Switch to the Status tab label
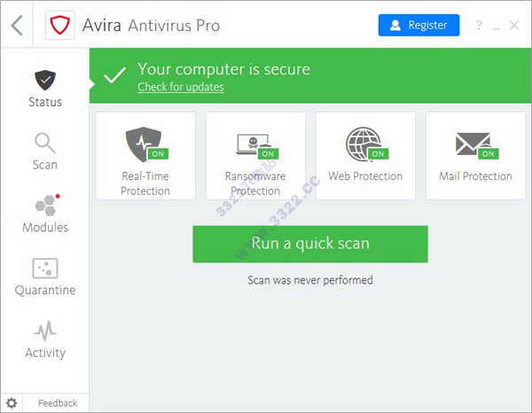The height and width of the screenshot is (413, 532). (x=45, y=102)
